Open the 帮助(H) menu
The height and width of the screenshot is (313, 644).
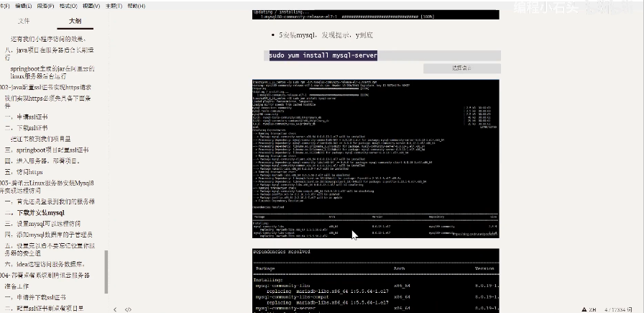pyautogui.click(x=137, y=6)
